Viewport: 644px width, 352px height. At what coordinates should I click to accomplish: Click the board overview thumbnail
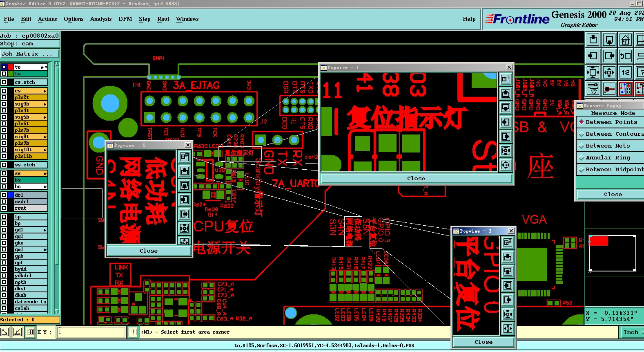tap(612, 253)
